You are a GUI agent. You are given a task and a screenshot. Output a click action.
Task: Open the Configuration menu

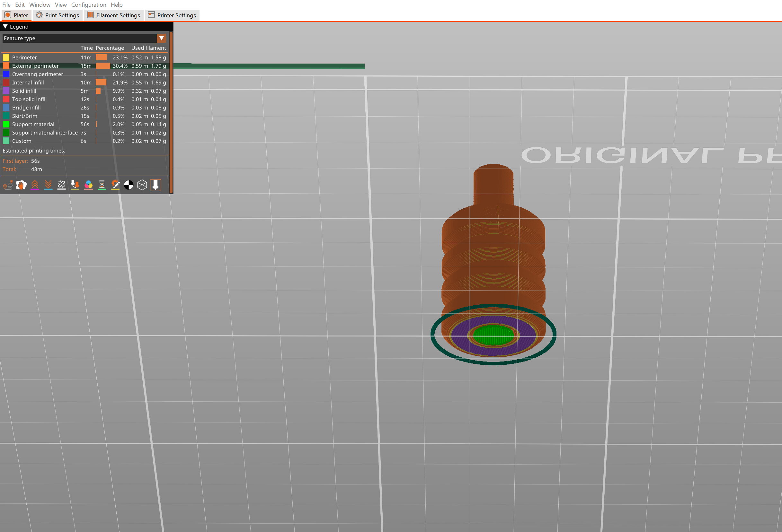[88, 5]
